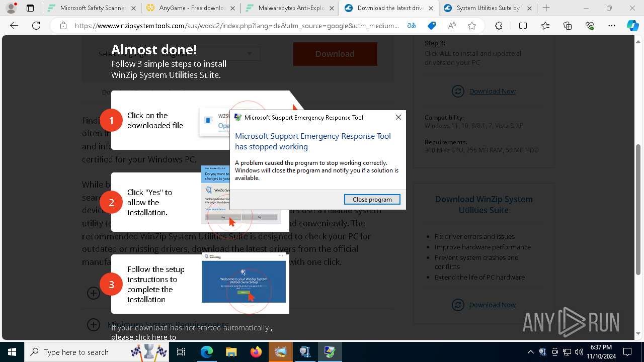
Task: Open tab actions menu icon
Action: [30, 8]
